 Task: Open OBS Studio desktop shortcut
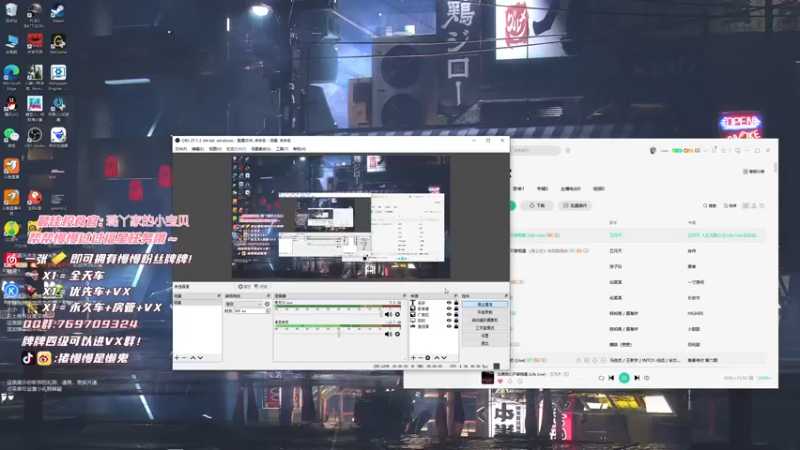(35, 138)
